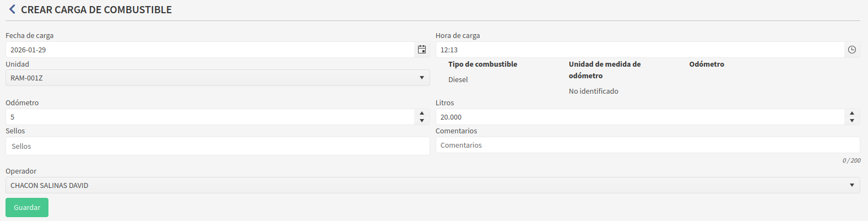Image resolution: width=868 pixels, height=221 pixels.
Task: Click inside the Odómetro number field showing 5
Action: (209, 117)
